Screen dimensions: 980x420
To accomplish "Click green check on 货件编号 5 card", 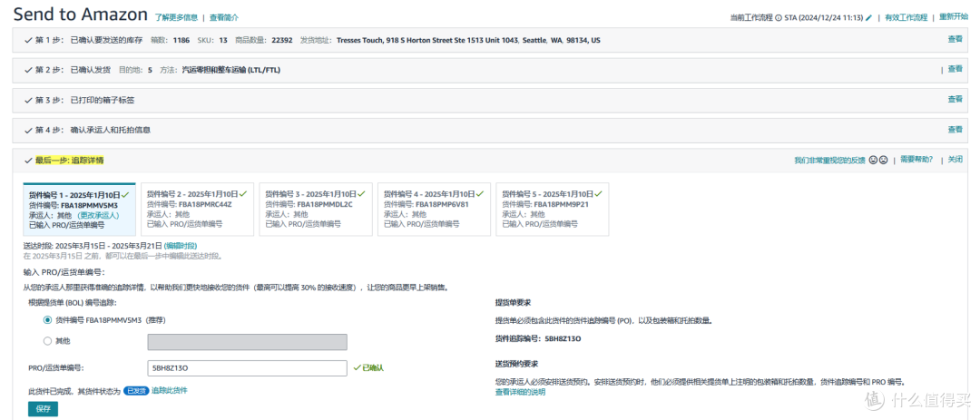I will tap(599, 194).
